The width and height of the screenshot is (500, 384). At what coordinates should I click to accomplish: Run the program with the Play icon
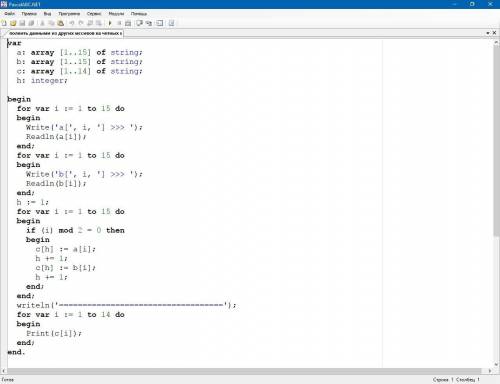click(x=110, y=23)
